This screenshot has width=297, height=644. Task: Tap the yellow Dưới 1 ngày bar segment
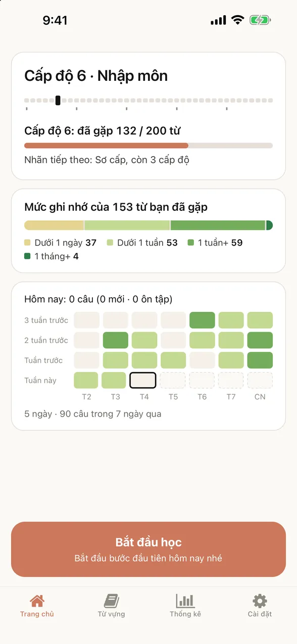click(54, 225)
